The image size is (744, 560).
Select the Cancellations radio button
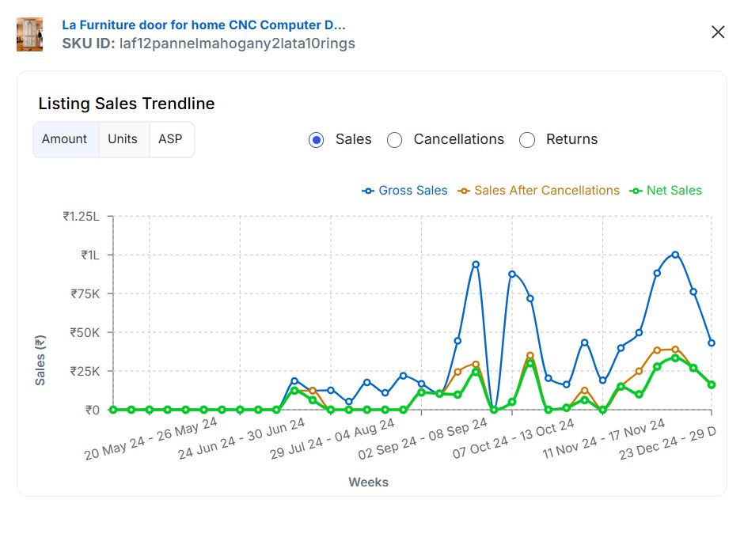pos(395,140)
